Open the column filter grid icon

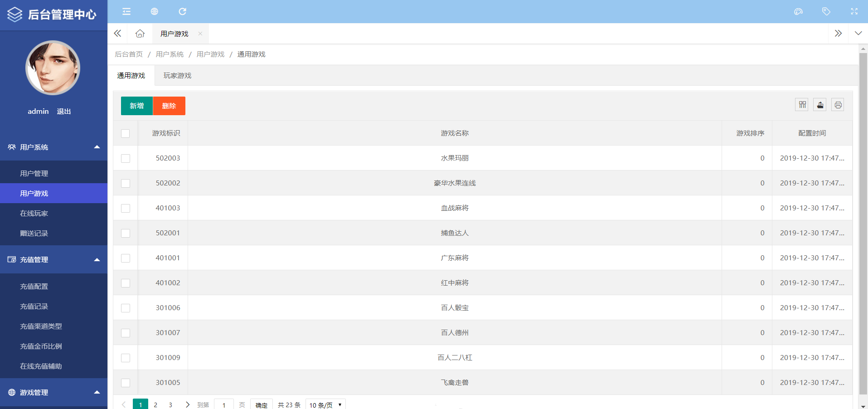click(x=802, y=105)
